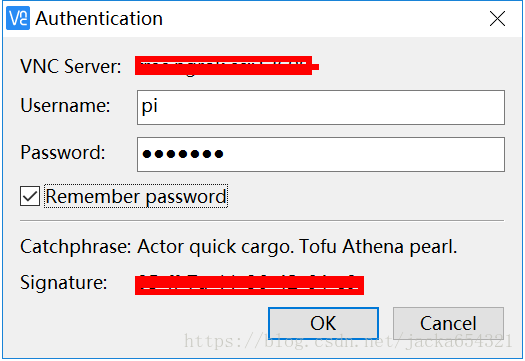Click the Authentication title text

tap(99, 18)
